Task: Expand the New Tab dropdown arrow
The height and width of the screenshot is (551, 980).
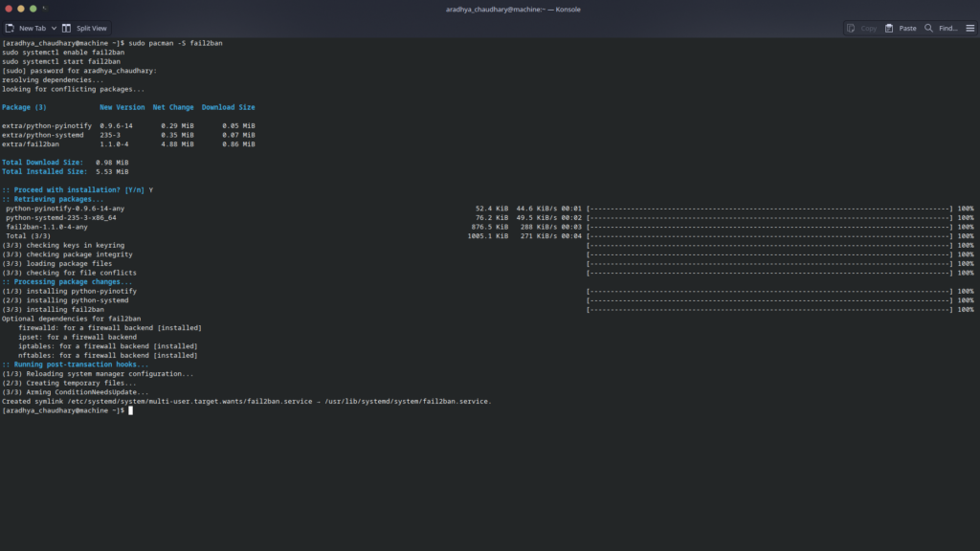Action: [x=54, y=28]
